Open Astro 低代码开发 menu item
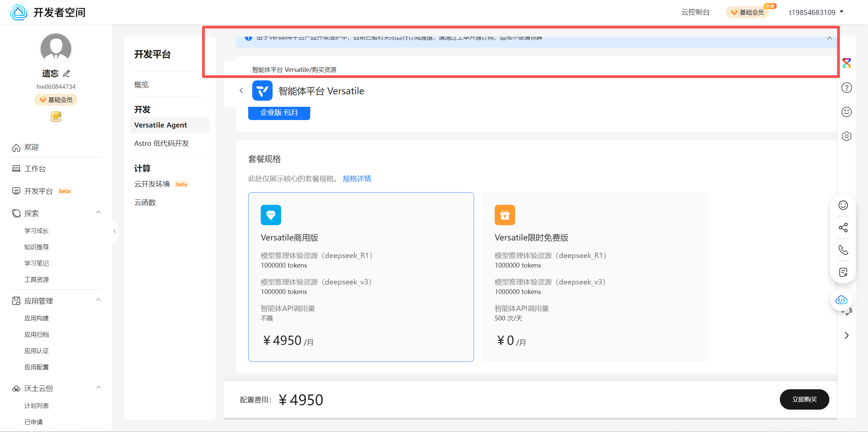 (x=161, y=143)
